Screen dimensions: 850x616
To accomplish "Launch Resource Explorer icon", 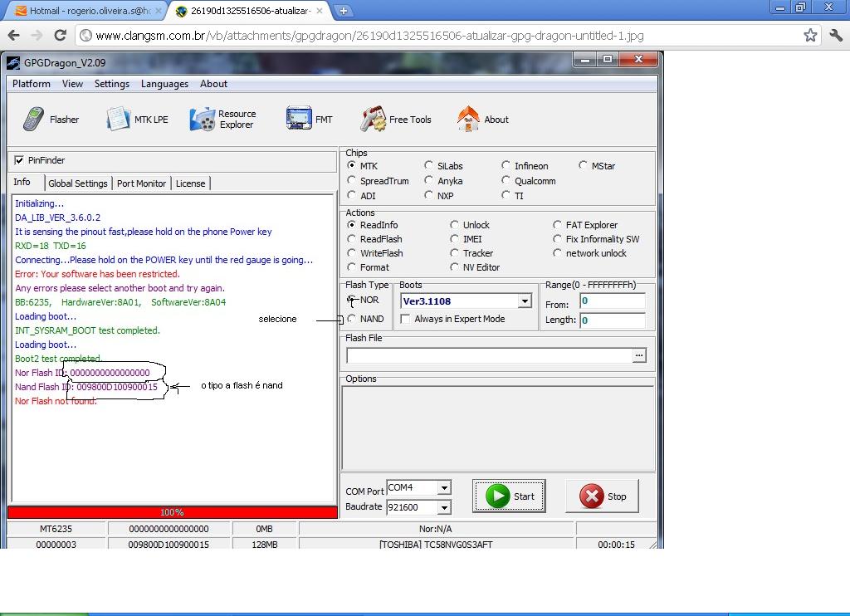I will coord(203,120).
